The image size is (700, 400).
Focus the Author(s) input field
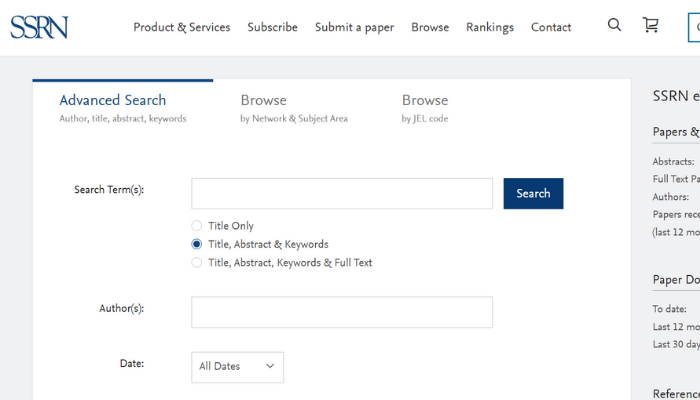(x=342, y=312)
